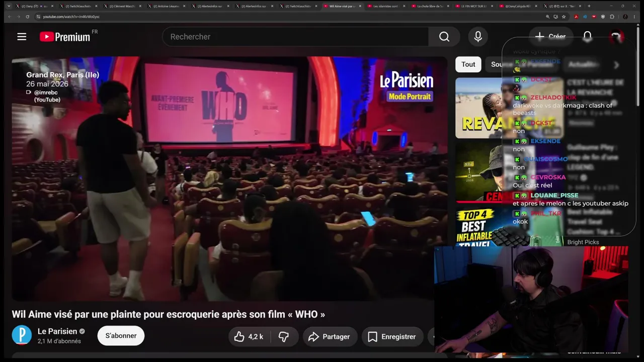The height and width of the screenshot is (362, 644).
Task: Start voice search with the microphone
Action: 478,37
